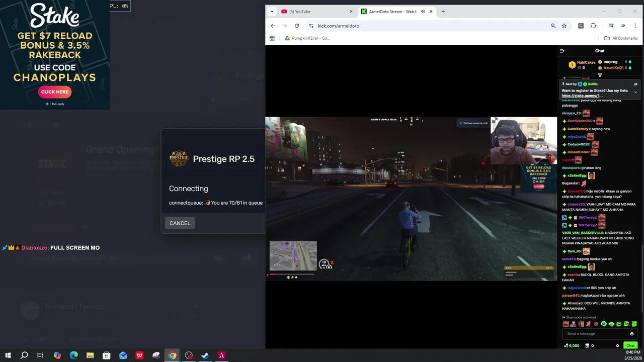Open the red A app on taskbar
The image size is (644, 362).
[x=221, y=355]
